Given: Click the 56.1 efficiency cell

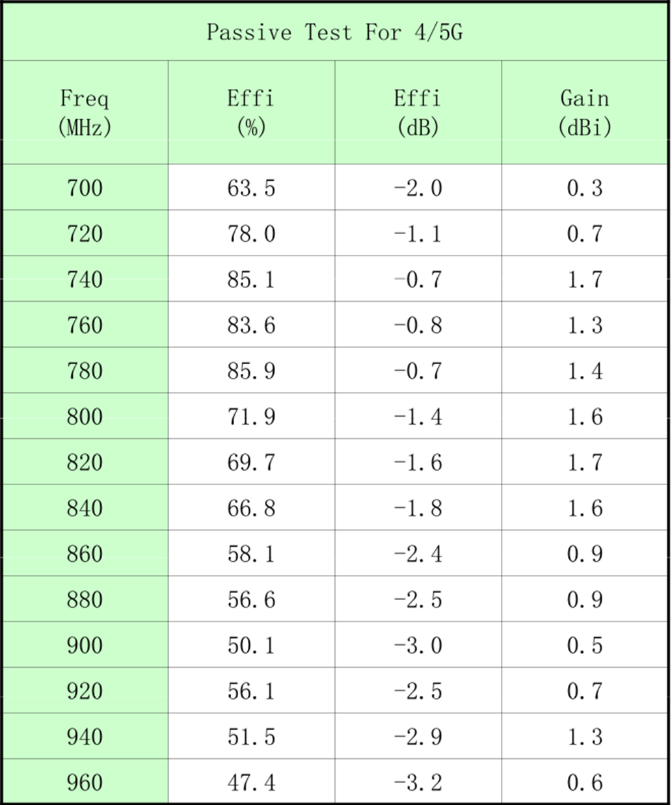Looking at the screenshot, I should (x=251, y=691).
